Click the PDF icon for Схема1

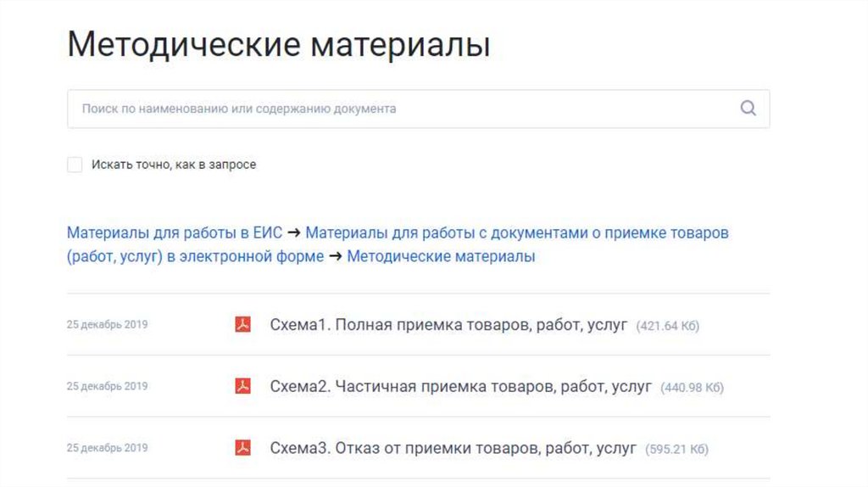(243, 324)
